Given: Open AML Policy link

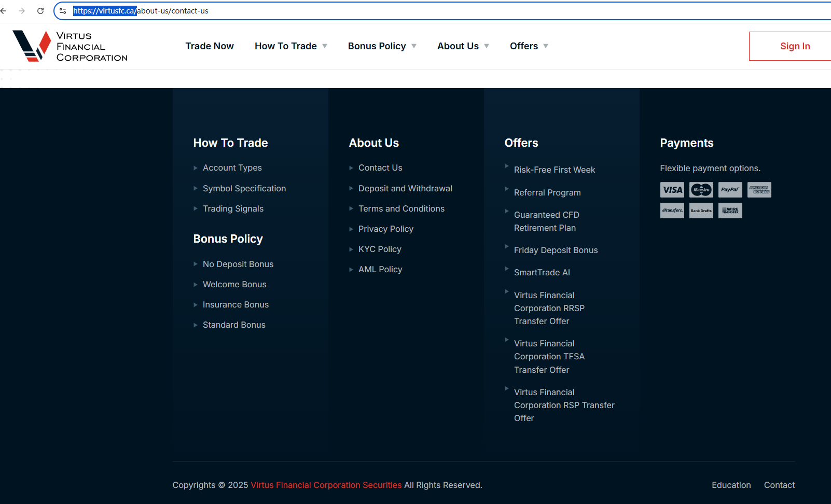Looking at the screenshot, I should (380, 270).
